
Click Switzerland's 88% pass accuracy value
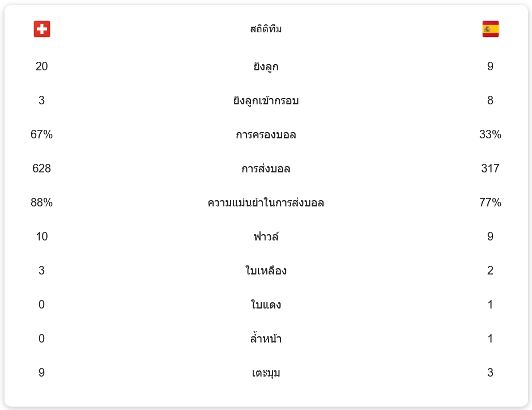click(x=42, y=203)
